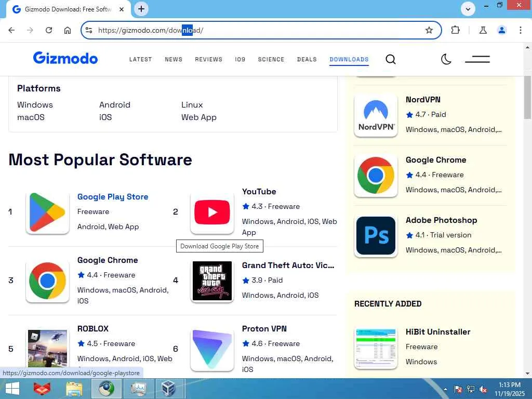Open the YouTube title link
This screenshot has width=532, height=399.
259,192
